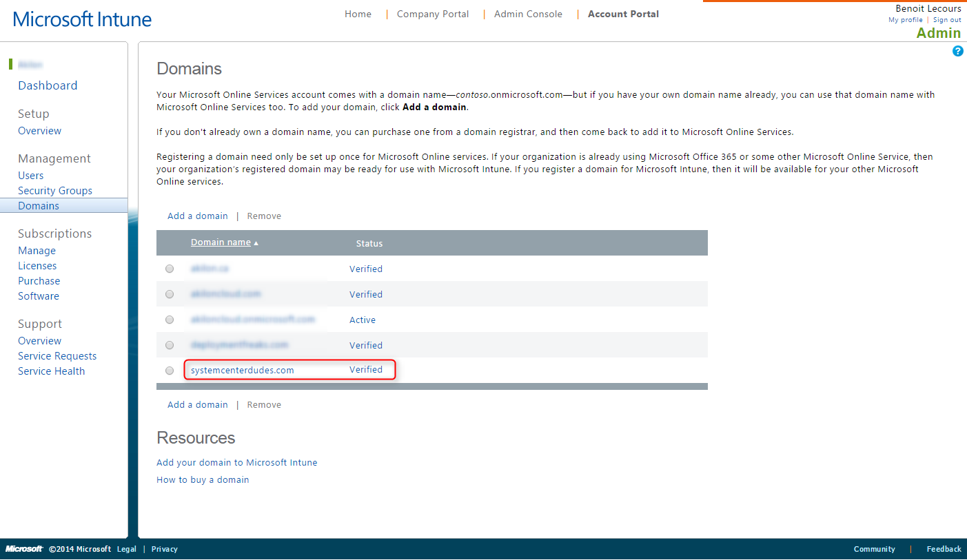
Task: Open the Company Portal tab
Action: coord(433,14)
